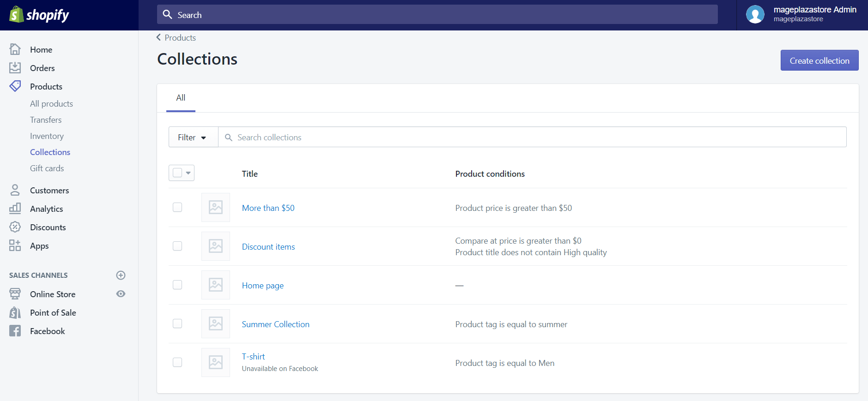Screen dimensions: 868x401
Task: Add a sales channel plus icon
Action: pos(121,275)
